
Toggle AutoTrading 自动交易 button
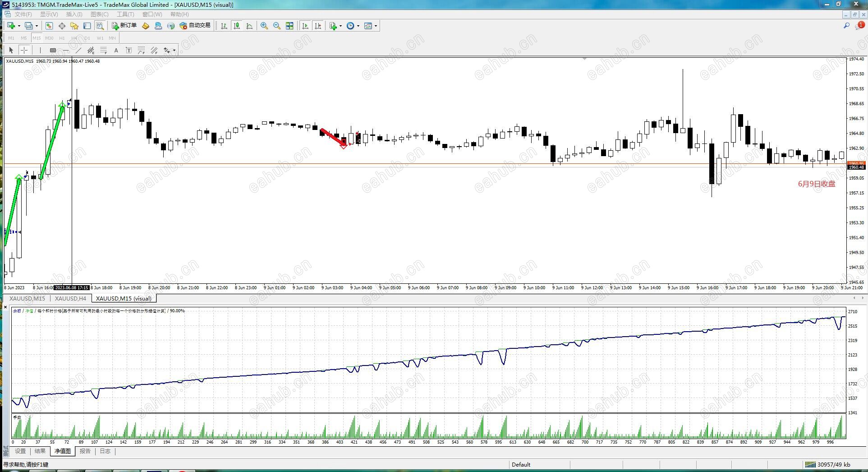pos(195,26)
